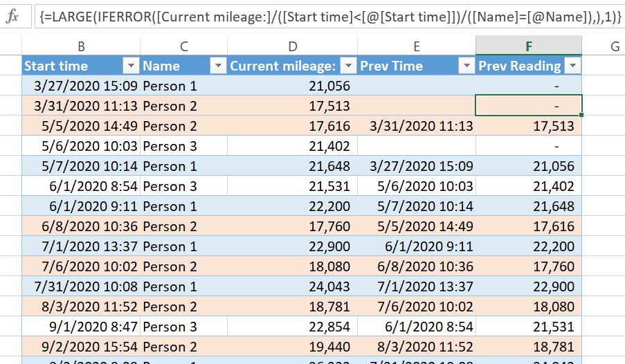Select start time cell 6/8/2020 10:36 in column B
This screenshot has width=625, height=364.
[x=81, y=226]
